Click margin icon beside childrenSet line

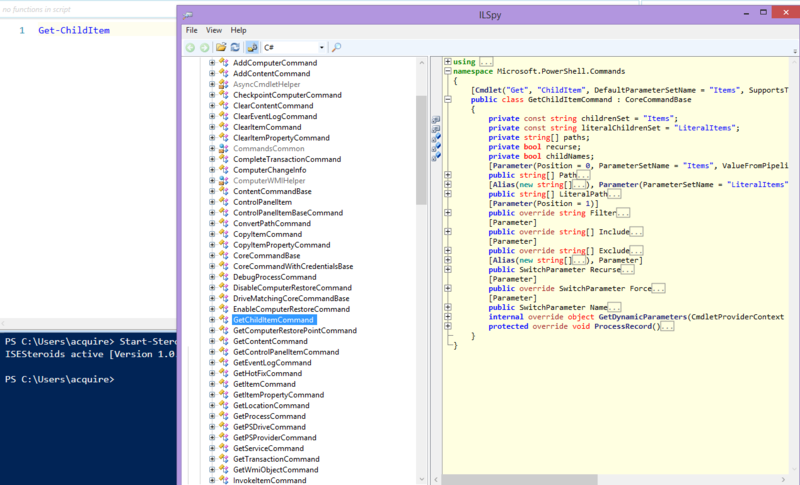click(x=436, y=119)
